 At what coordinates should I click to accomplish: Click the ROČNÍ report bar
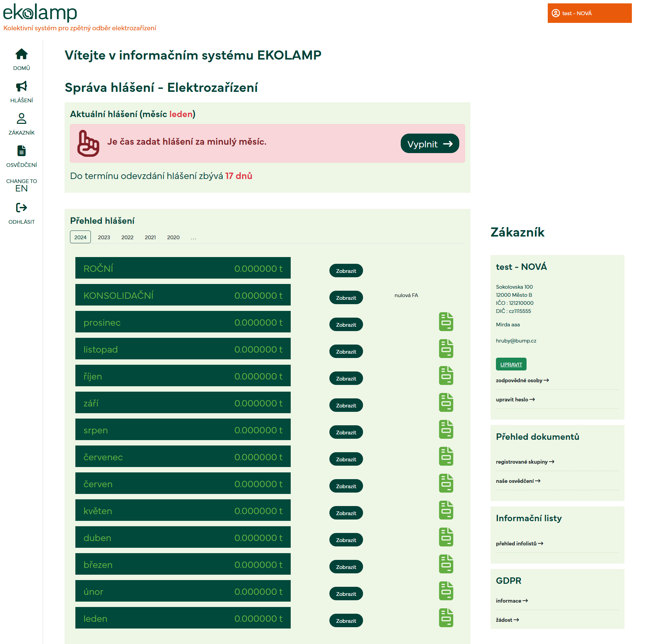pyautogui.click(x=183, y=268)
